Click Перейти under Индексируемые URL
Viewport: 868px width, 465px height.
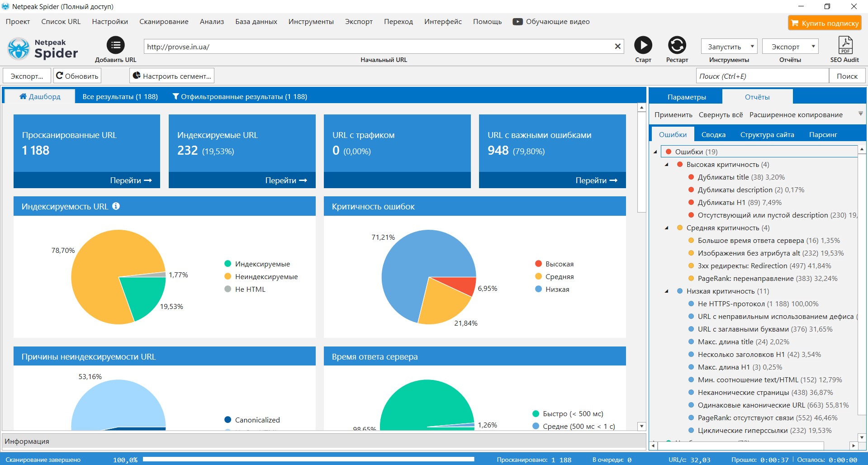tap(286, 180)
